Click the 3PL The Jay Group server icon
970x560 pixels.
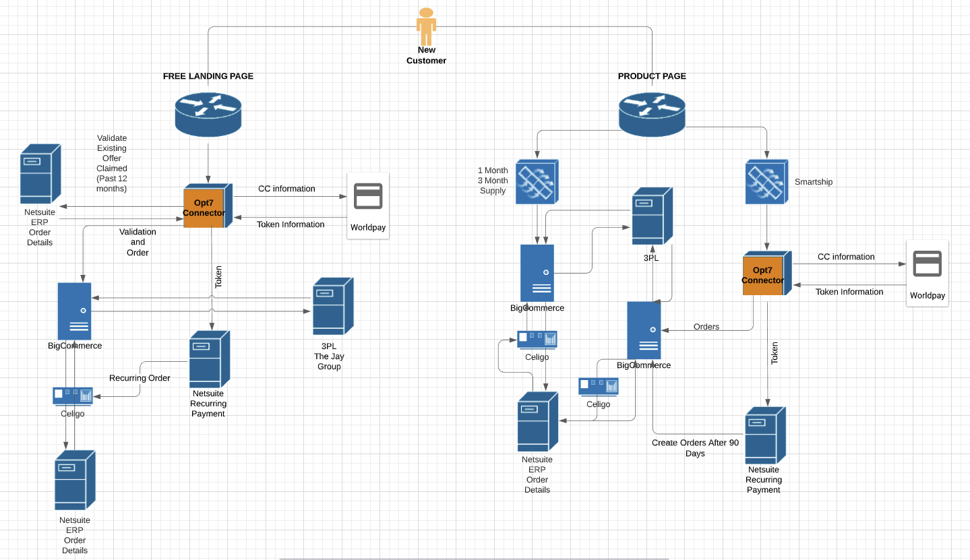pos(333,307)
